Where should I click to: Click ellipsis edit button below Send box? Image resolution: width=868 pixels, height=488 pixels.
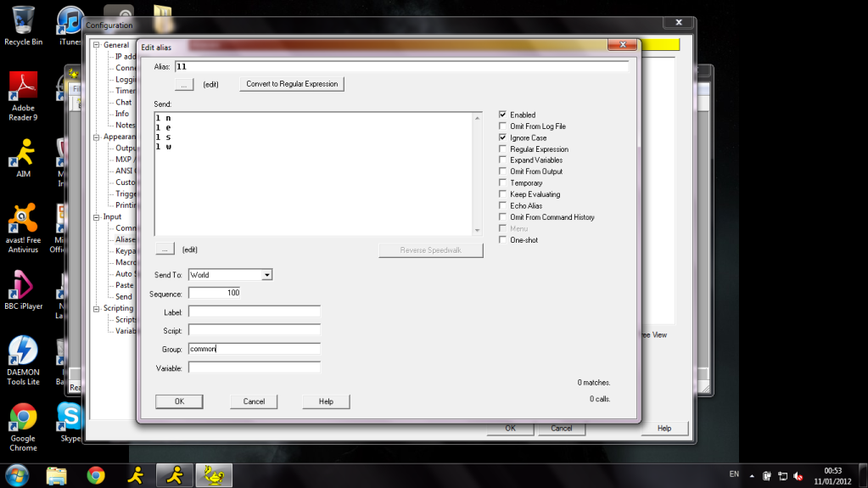165,250
